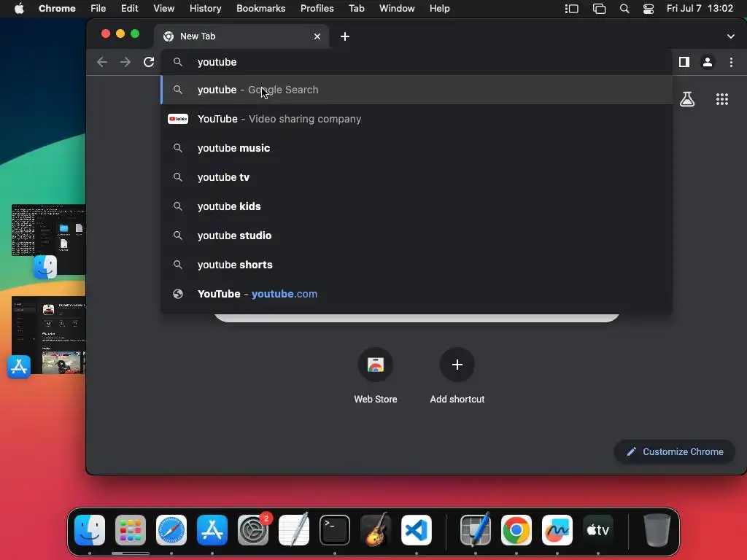Open the View menu

coord(163,9)
